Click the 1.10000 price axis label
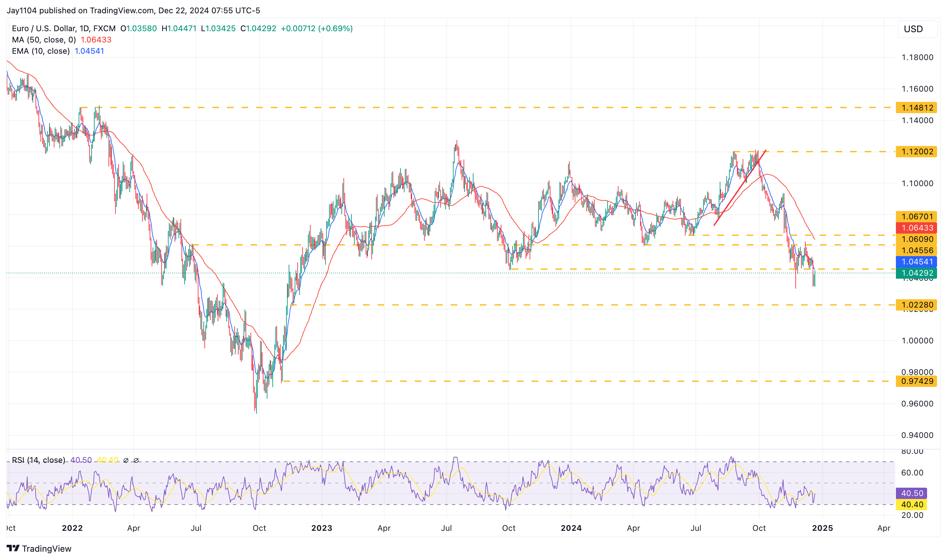The width and height of the screenshot is (947, 560). (x=917, y=183)
